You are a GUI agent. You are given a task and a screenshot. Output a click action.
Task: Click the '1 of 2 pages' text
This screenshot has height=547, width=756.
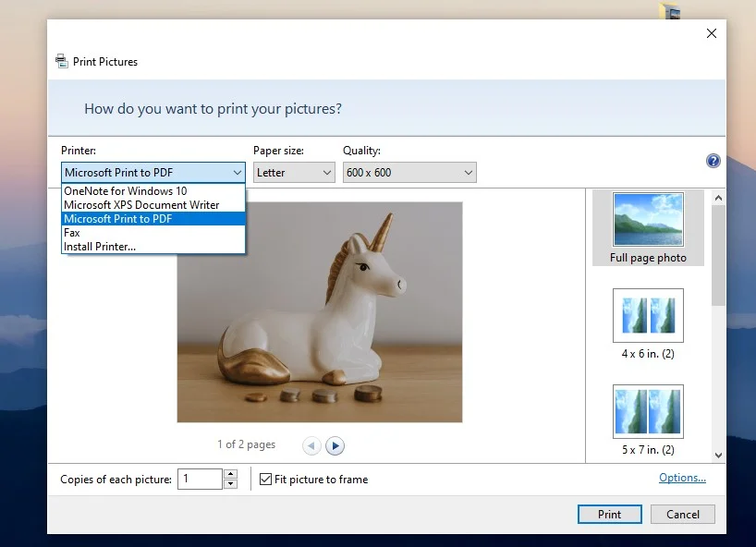click(246, 444)
